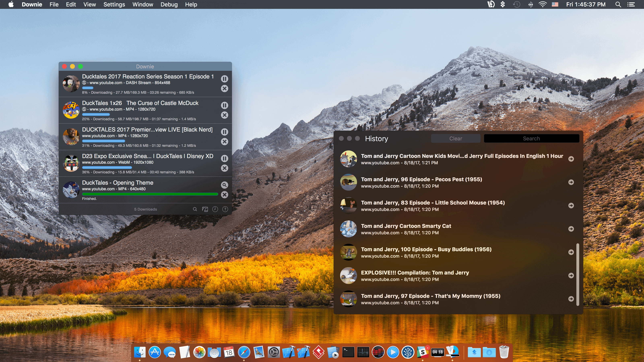Activate the search magnifier in Downie's bottom toolbar
The image size is (644, 362).
(x=195, y=209)
